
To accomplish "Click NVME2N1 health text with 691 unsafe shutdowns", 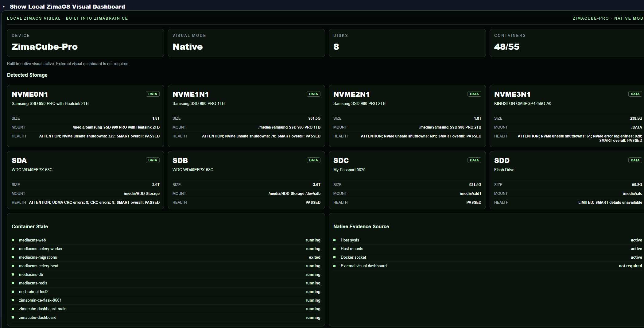I will (421, 136).
